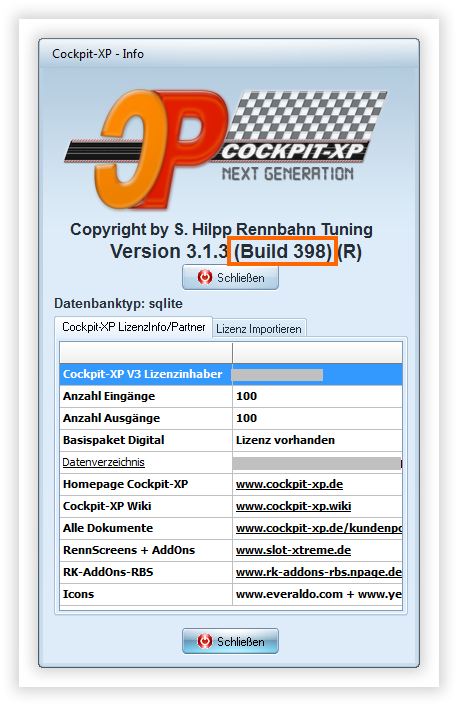
Task: Open www.cockpit-xp.wiki link
Action: point(293,506)
